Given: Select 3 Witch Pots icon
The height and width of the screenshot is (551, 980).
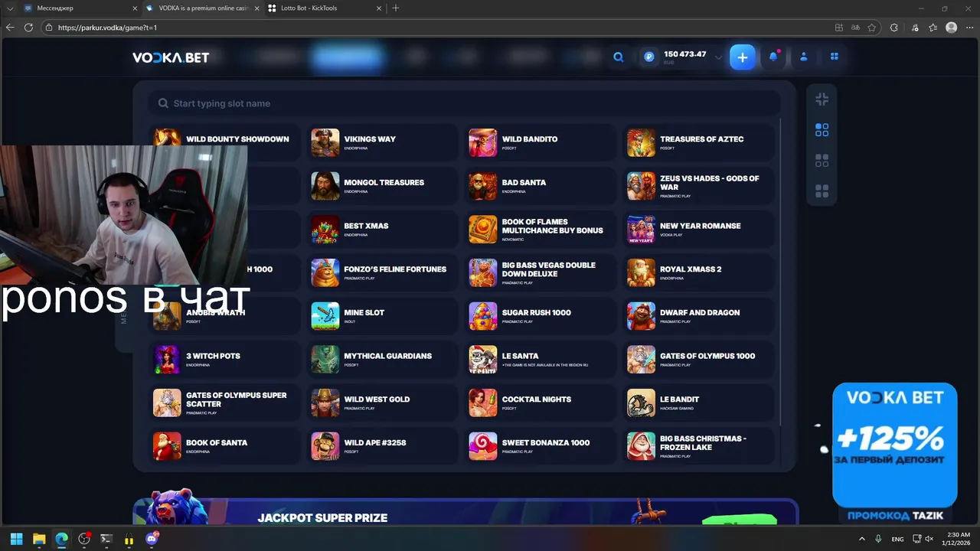Looking at the screenshot, I should (x=167, y=360).
